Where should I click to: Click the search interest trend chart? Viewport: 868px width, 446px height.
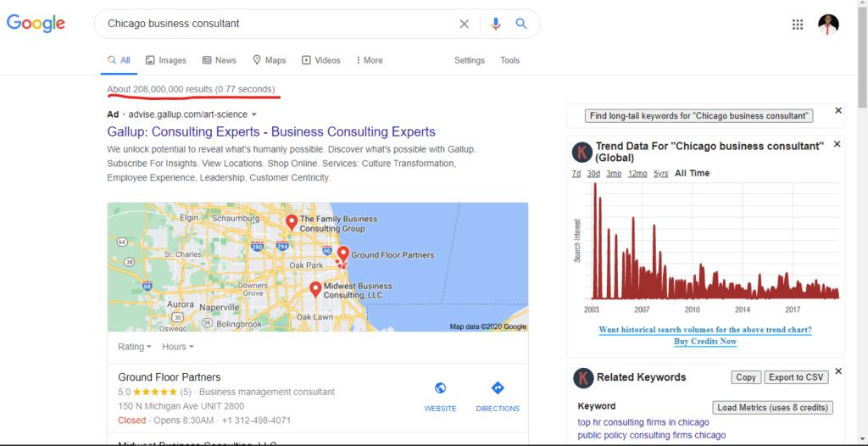click(x=712, y=241)
